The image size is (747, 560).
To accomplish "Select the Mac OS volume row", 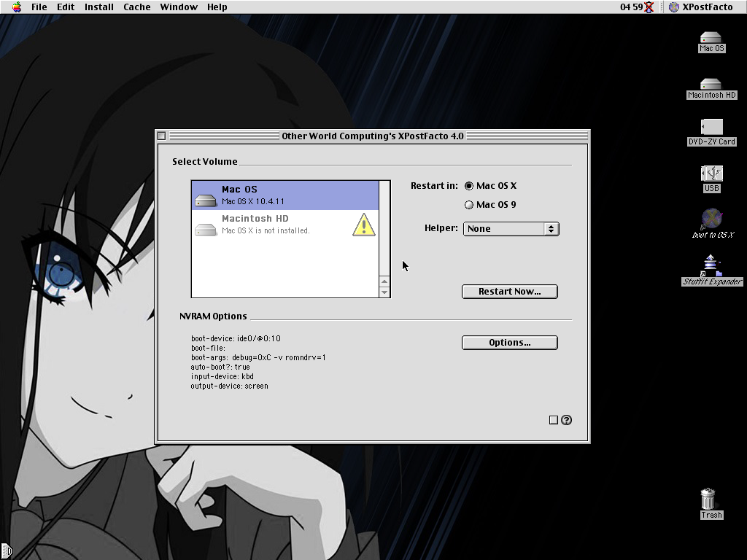I will [x=285, y=195].
